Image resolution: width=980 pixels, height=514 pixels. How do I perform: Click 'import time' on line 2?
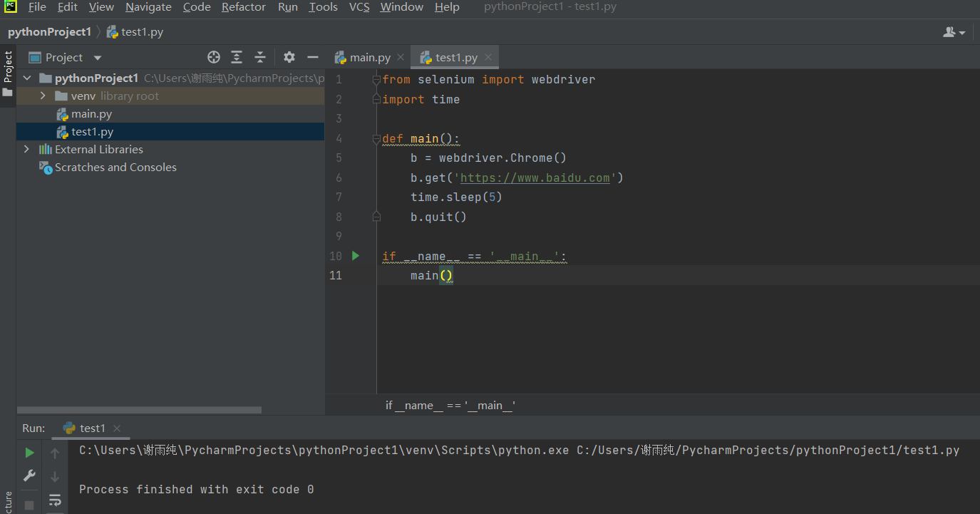(421, 99)
